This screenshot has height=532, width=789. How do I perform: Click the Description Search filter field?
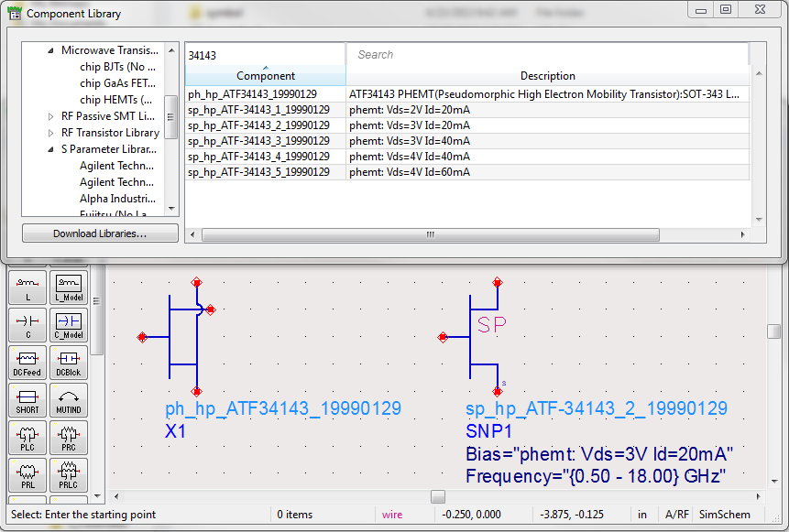click(547, 55)
